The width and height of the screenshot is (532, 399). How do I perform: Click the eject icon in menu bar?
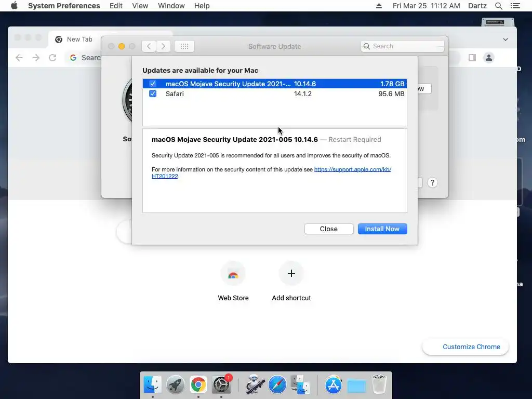point(379,6)
